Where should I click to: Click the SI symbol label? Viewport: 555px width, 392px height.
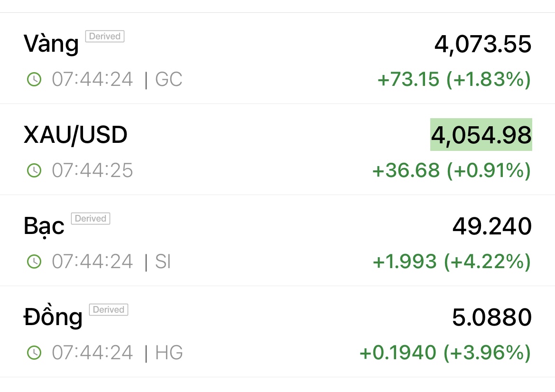click(x=163, y=261)
